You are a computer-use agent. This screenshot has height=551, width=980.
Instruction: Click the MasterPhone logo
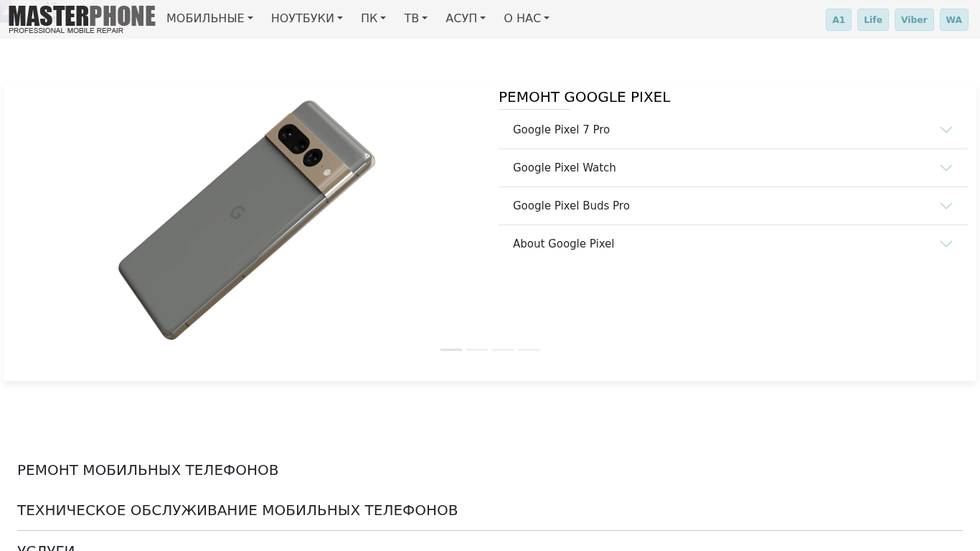tap(82, 19)
